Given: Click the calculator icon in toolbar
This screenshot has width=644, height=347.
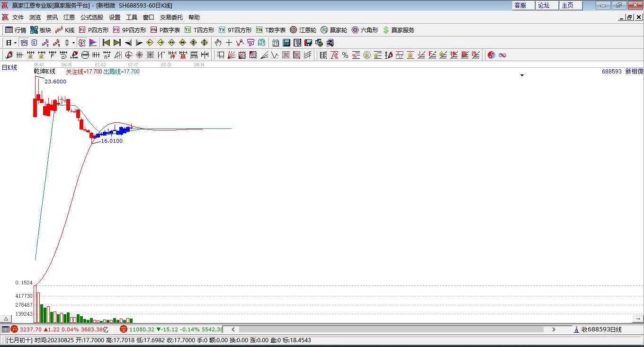Looking at the screenshot, I should (x=286, y=43).
